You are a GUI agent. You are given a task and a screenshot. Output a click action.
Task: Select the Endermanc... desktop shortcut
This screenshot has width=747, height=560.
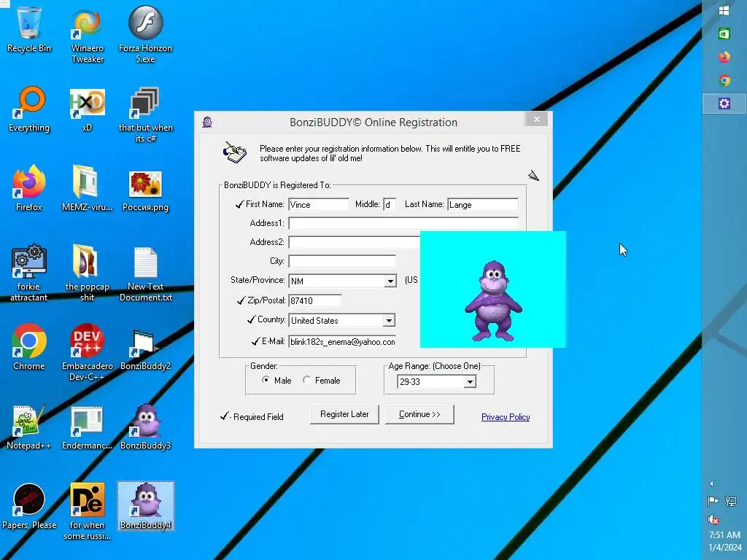coord(88,427)
